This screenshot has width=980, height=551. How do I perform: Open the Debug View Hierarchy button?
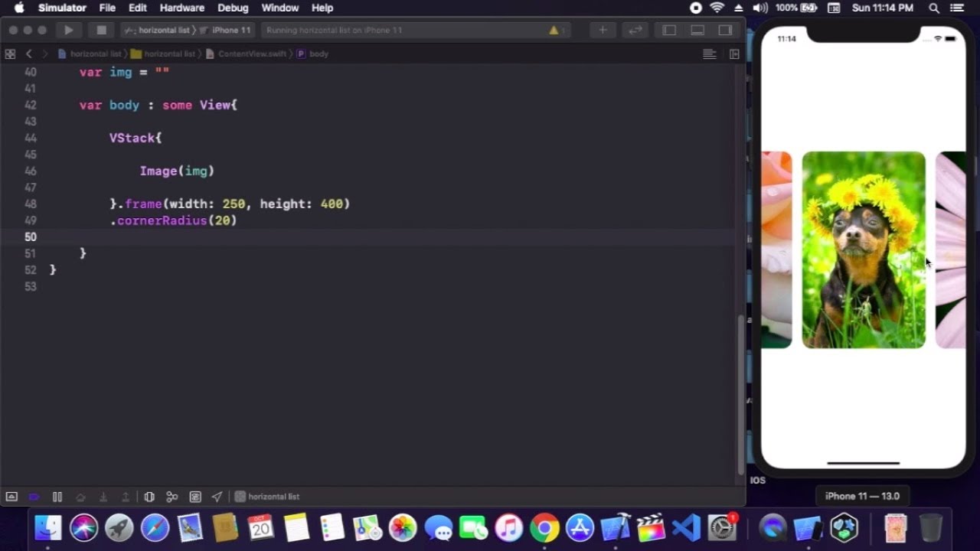coord(149,497)
